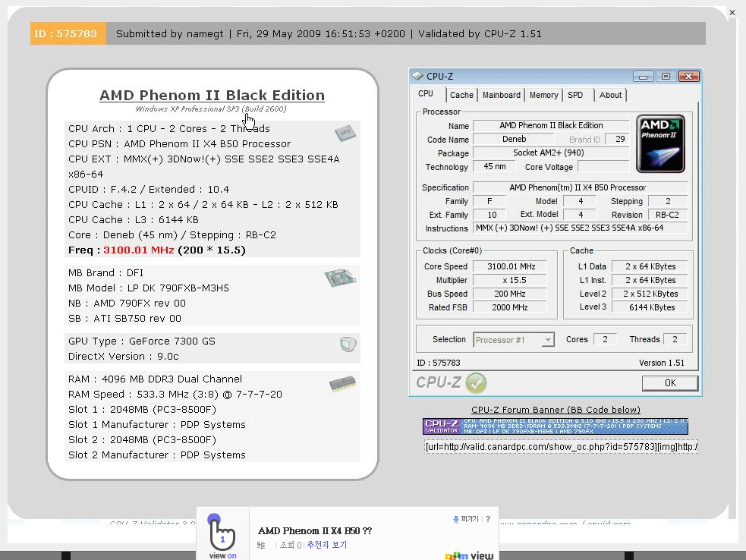Click the Core Speed 3100.01 MHz field
The image size is (746, 560).
click(511, 267)
